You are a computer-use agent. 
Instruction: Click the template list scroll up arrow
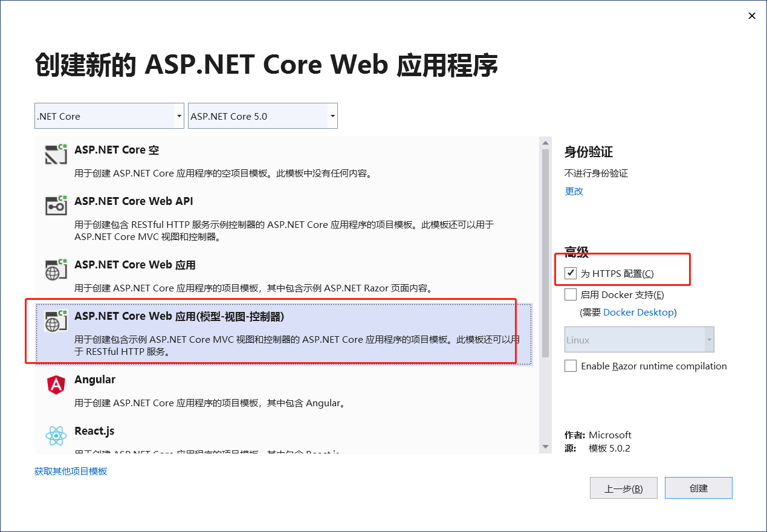point(546,143)
